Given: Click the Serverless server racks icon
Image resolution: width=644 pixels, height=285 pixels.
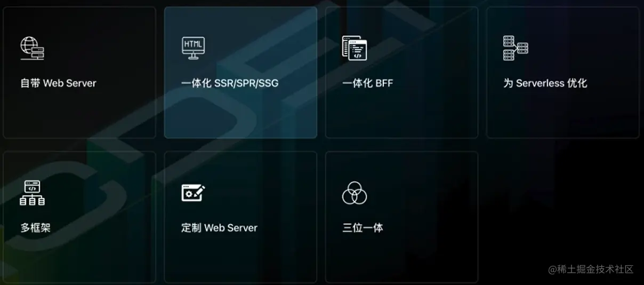Looking at the screenshot, I should pyautogui.click(x=516, y=48).
